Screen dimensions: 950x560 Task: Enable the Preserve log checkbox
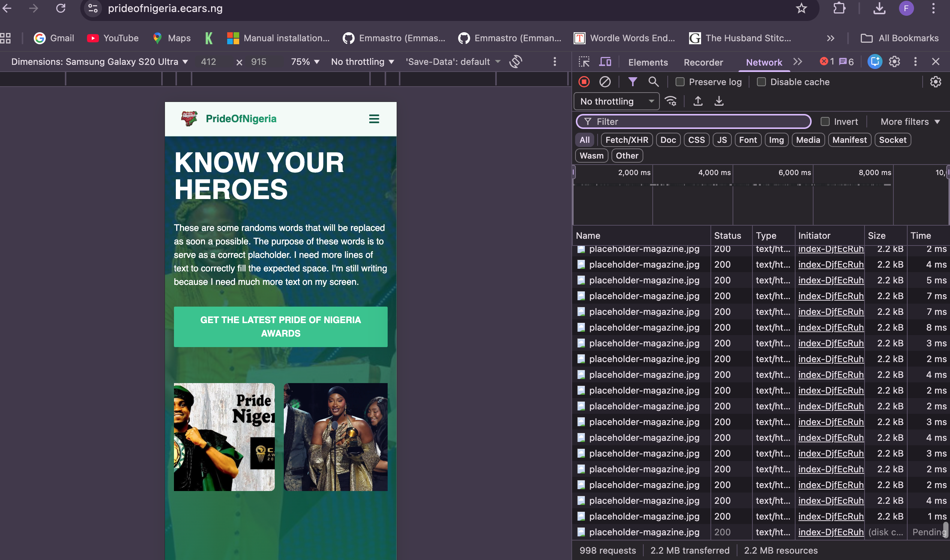click(680, 82)
